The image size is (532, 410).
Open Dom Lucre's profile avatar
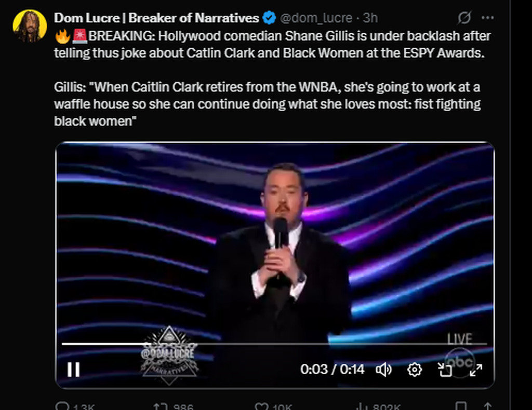(30, 26)
